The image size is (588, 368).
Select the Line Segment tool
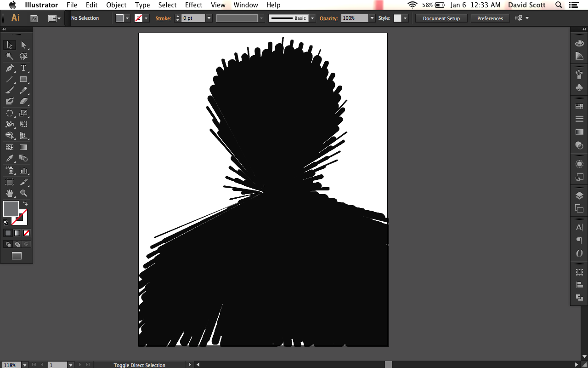tap(9, 79)
